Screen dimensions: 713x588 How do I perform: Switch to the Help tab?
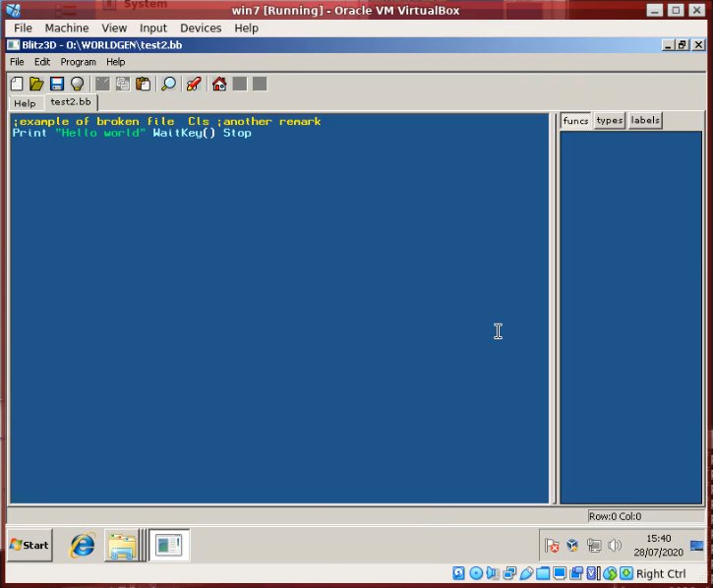point(25,103)
